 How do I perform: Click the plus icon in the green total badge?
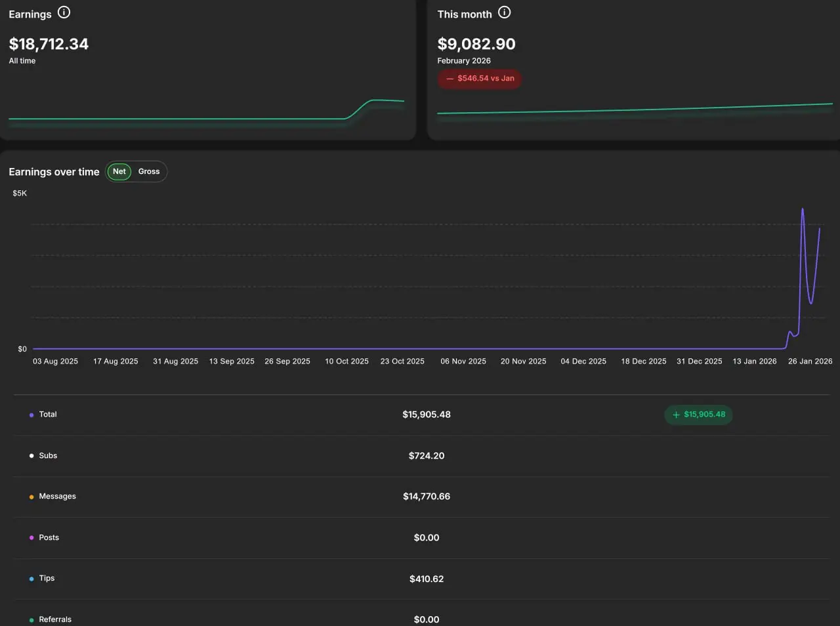pos(676,415)
